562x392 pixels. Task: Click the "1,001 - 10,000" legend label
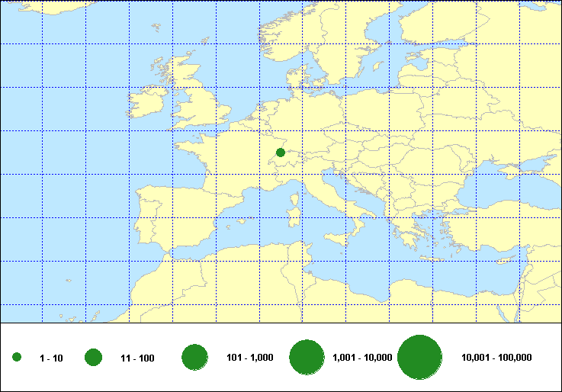point(362,358)
